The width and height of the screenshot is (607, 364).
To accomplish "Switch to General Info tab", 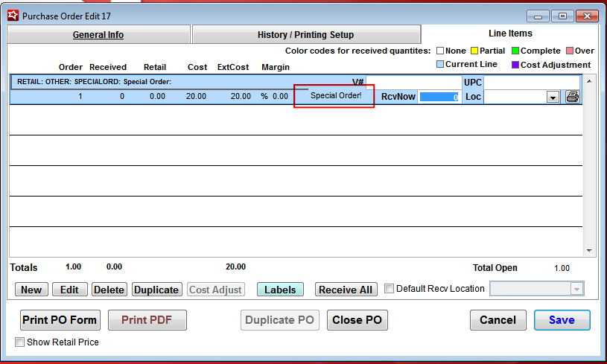I will coord(98,35).
